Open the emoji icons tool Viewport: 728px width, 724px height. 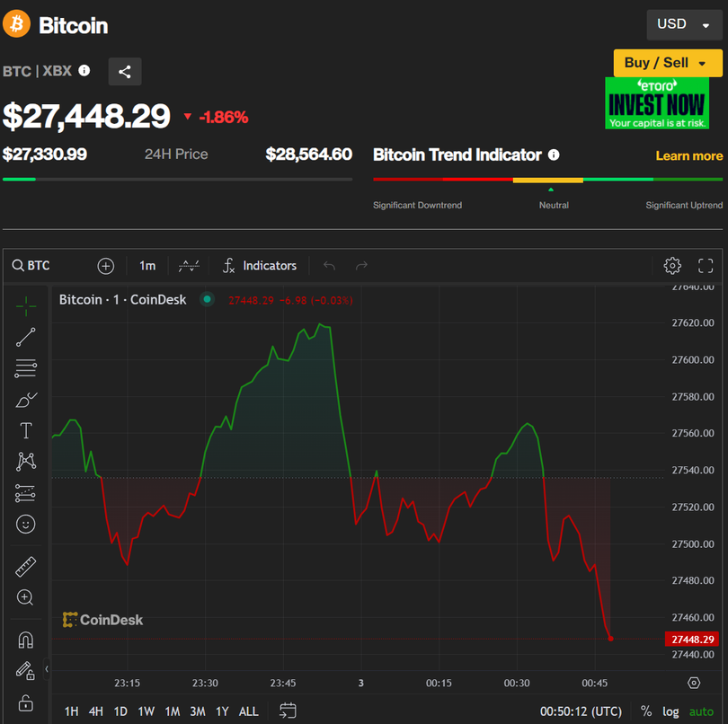coord(26,524)
